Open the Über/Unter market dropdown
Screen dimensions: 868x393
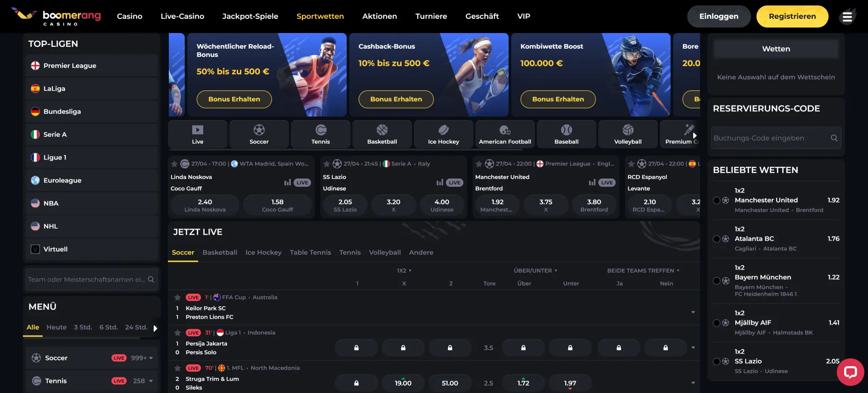[x=535, y=271]
